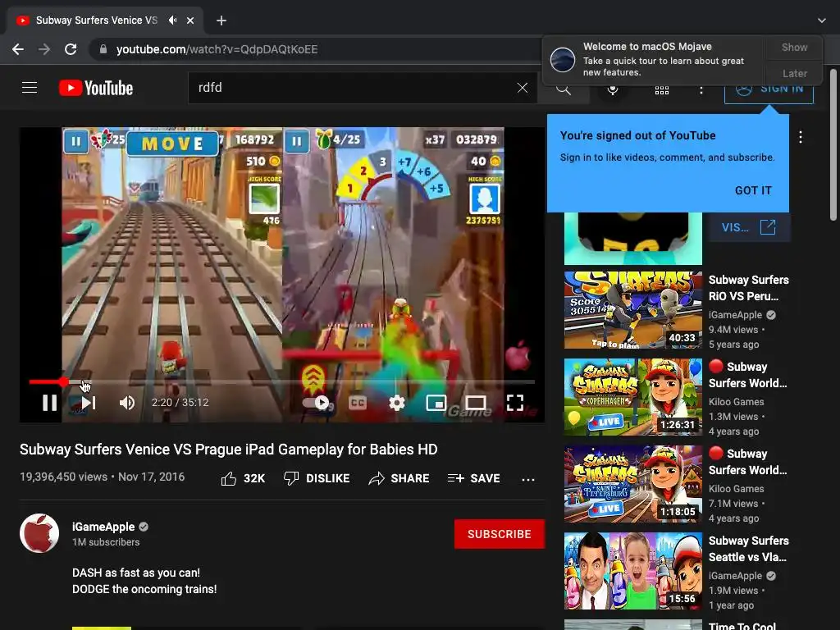View site security lock icon
The image size is (840, 630).
tap(103, 49)
